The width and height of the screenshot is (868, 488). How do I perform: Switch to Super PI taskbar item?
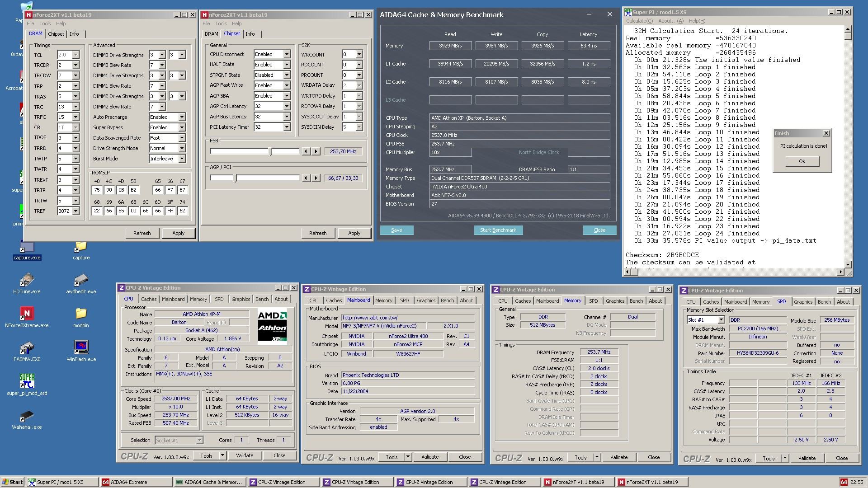[x=61, y=482]
